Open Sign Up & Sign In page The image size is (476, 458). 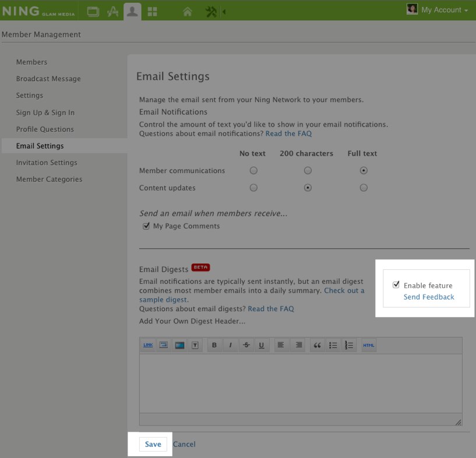[45, 112]
